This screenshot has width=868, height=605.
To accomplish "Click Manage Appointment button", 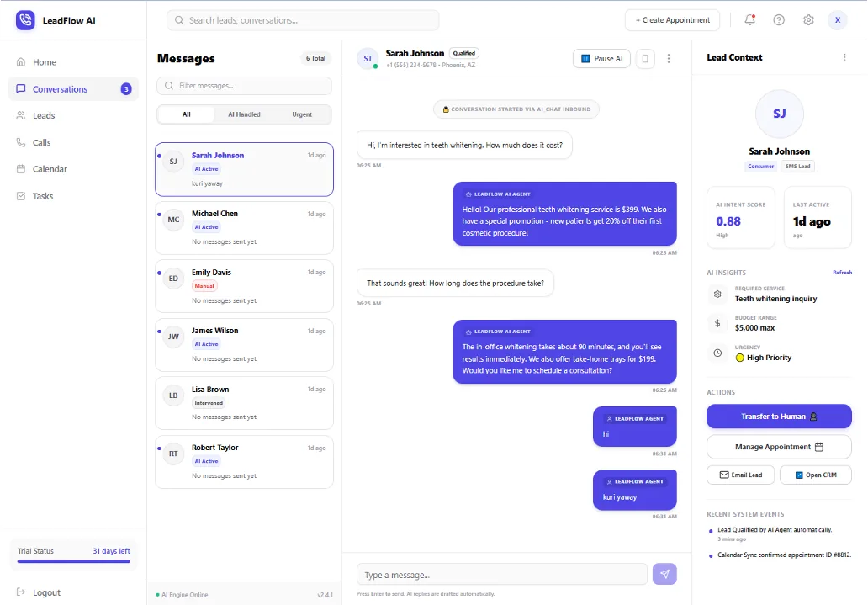I will [x=779, y=447].
